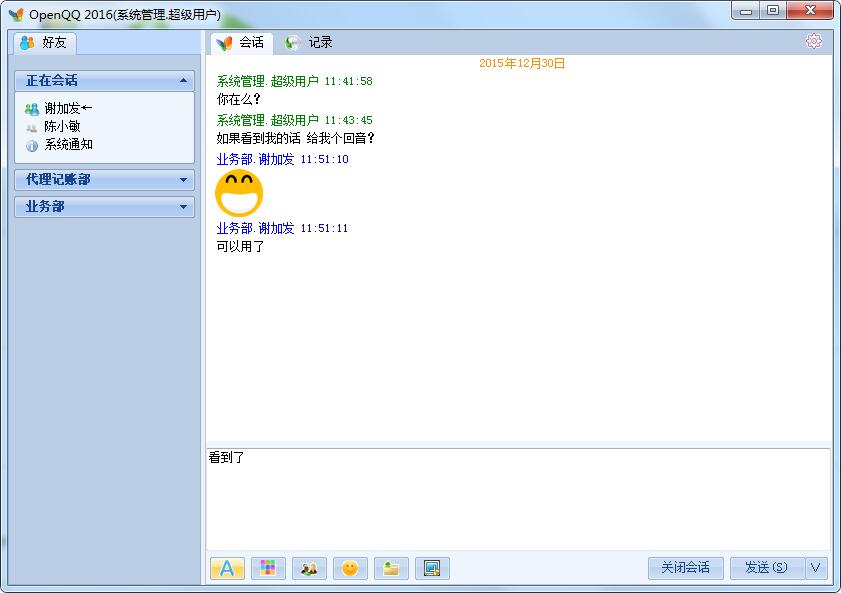Select the font settings icon
Viewport: 841px width, 593px height.
click(227, 568)
